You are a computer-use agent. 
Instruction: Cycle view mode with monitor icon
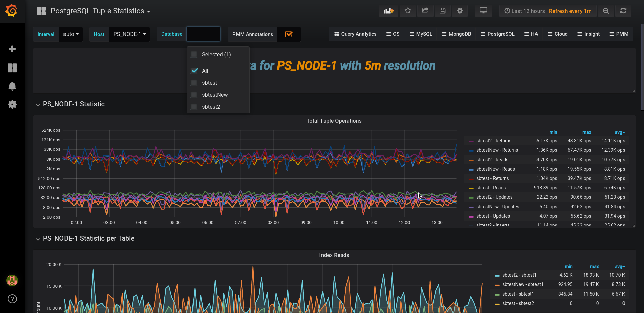pos(483,11)
